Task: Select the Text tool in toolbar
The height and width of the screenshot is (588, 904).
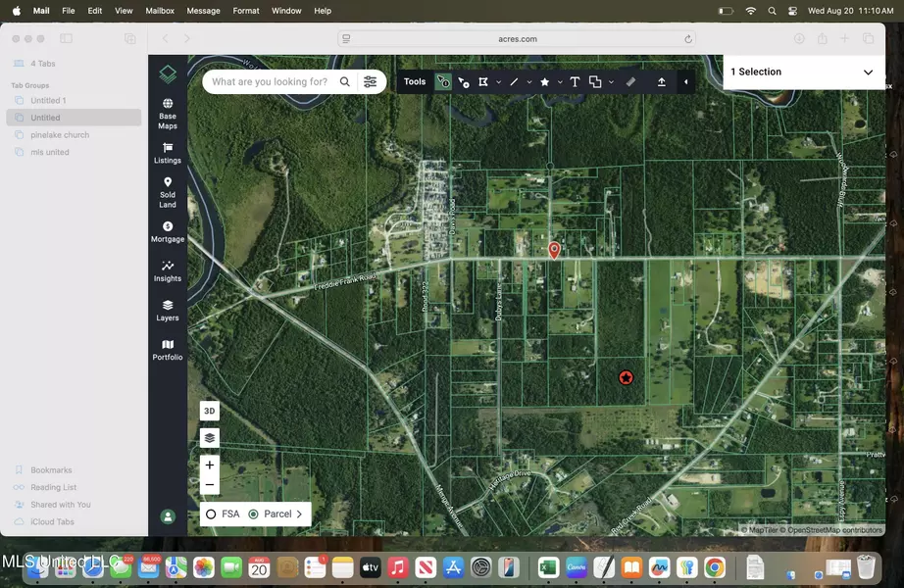Action: [575, 82]
